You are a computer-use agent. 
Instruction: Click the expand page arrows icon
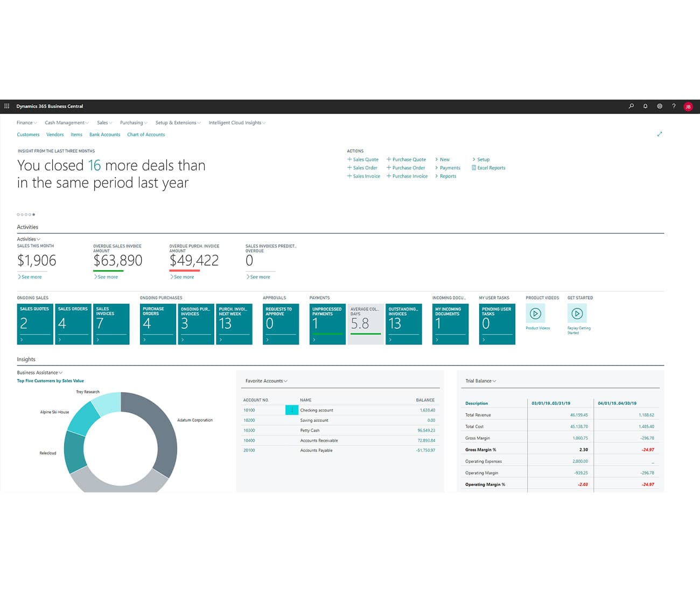point(659,134)
